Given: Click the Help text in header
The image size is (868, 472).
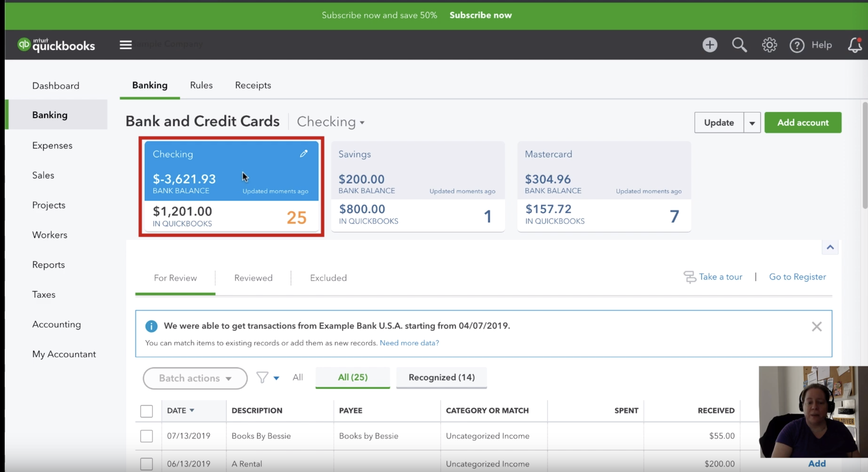Looking at the screenshot, I should 821,45.
